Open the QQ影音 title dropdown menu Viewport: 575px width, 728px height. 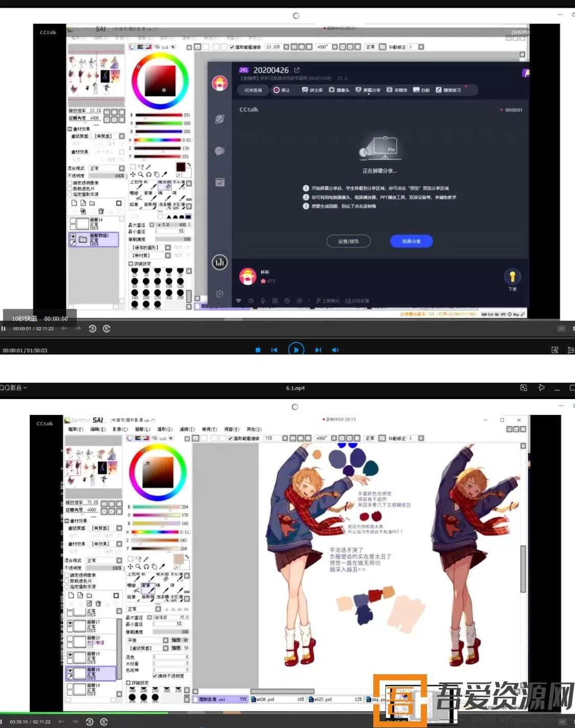tap(13, 388)
